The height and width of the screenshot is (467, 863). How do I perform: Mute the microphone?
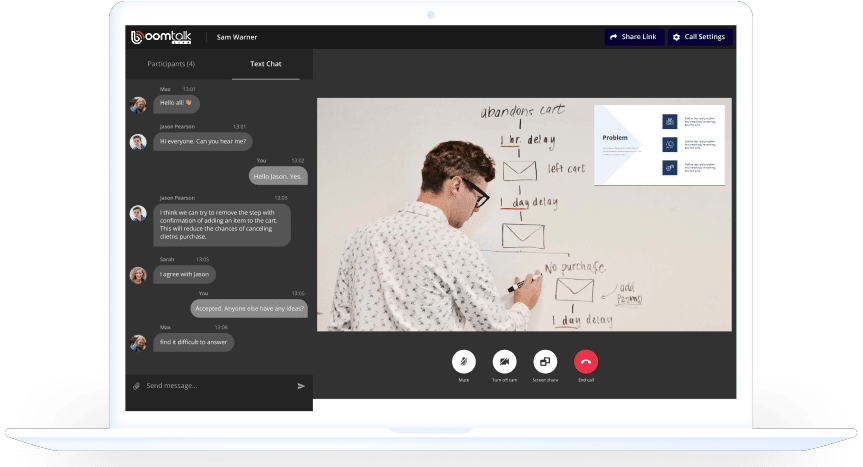click(x=463, y=361)
